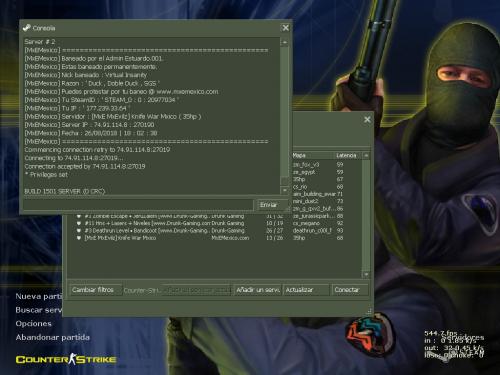The height and width of the screenshot is (375, 500).
Task: Click the console scrollbar up arrow
Action: tap(284, 42)
